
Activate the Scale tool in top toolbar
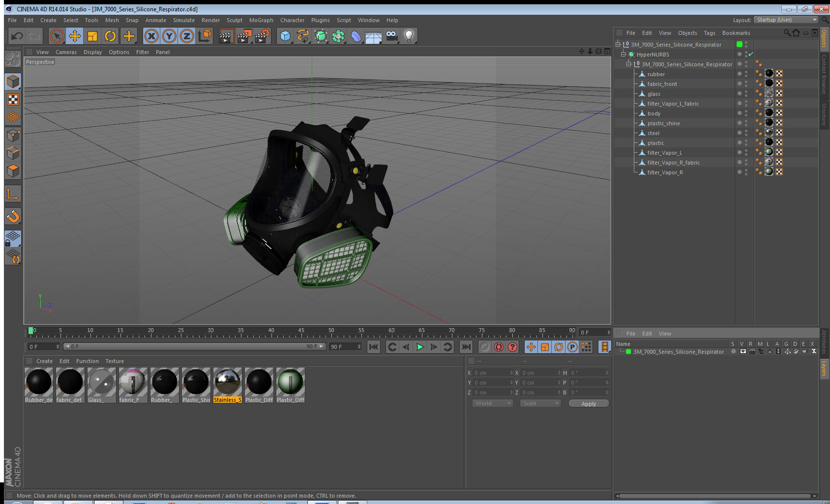coord(92,36)
